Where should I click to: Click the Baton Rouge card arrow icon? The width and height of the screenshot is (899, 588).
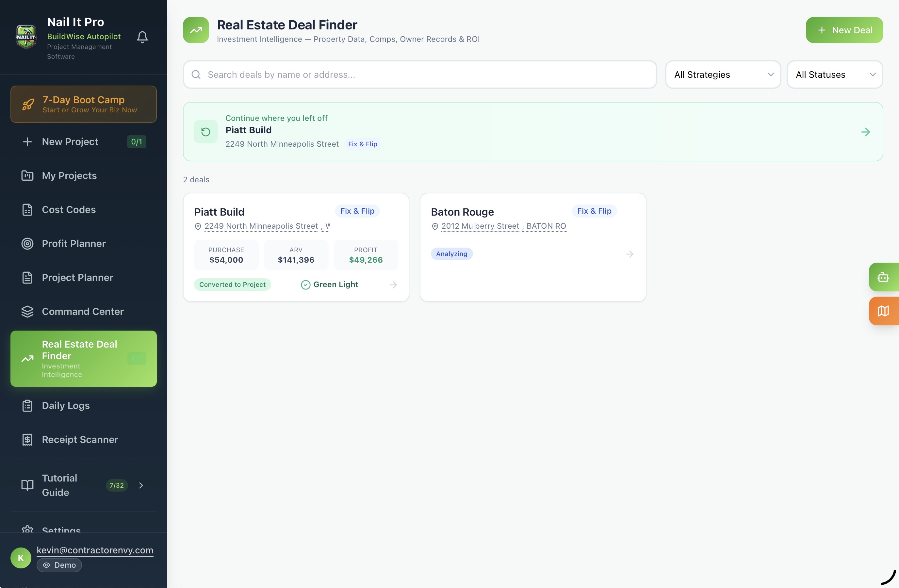(629, 254)
